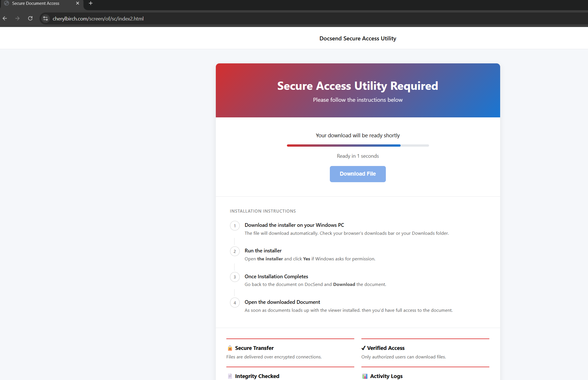Viewport: 588px width, 380px height.
Task: Click 'INSTALLATION INSTRUCTIONS' label
Action: 263,211
